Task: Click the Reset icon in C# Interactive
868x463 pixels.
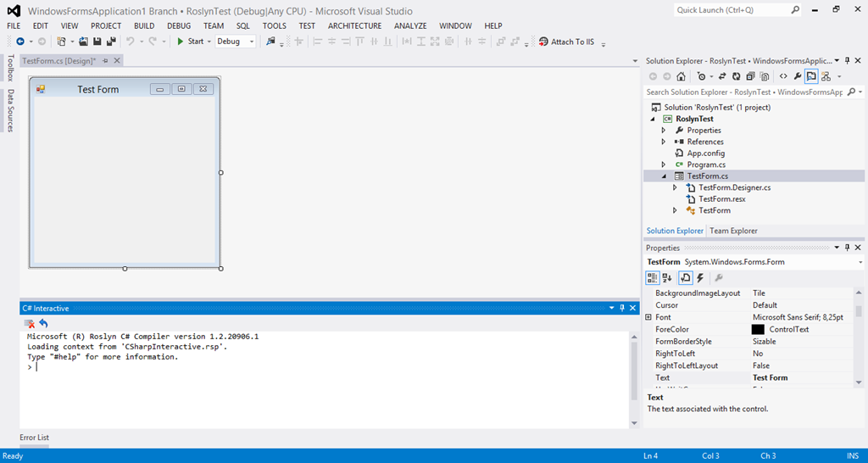Action: (x=44, y=323)
